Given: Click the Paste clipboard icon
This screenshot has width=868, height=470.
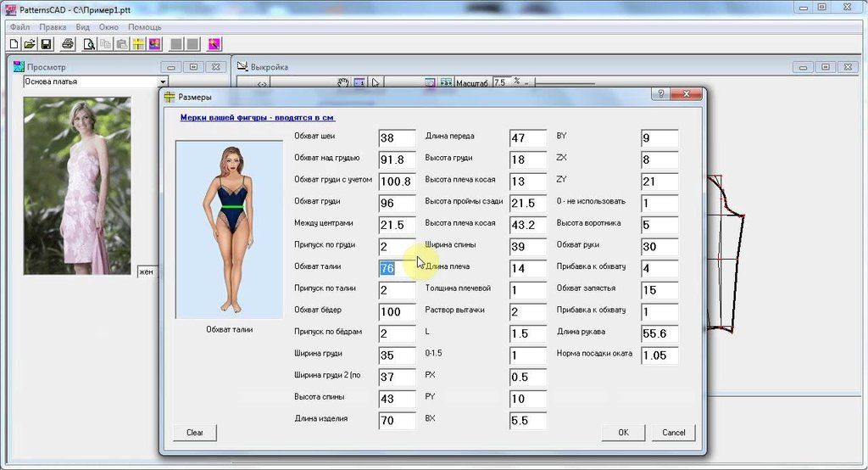Looking at the screenshot, I should tap(121, 44).
